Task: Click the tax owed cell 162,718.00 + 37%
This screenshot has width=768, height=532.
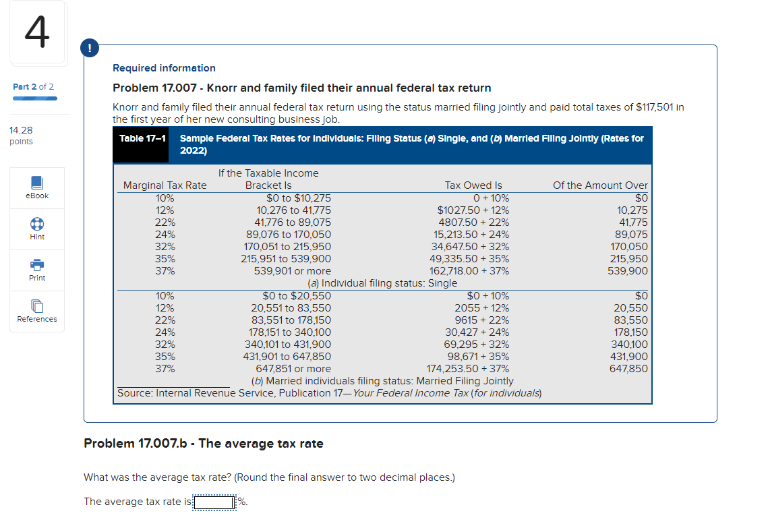Action: 469,271
